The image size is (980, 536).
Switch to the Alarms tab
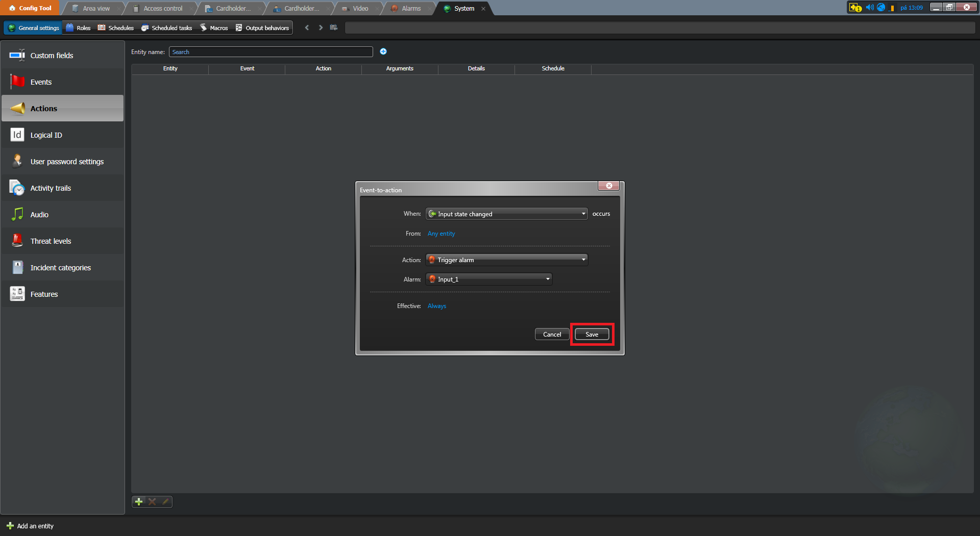coord(410,9)
